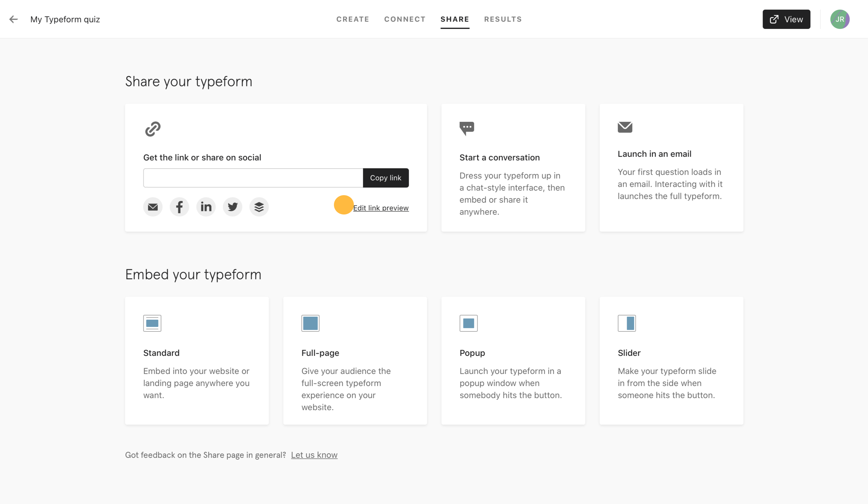The image size is (868, 504).
Task: Click the 'Get the link or share on social' label
Action: click(202, 157)
